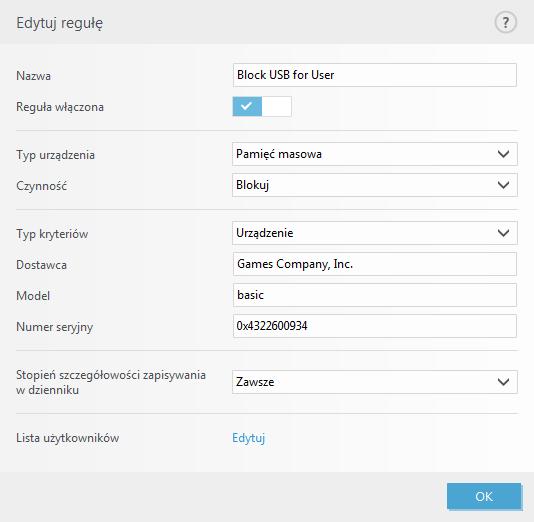Image resolution: width=534 pixels, height=522 pixels.
Task: Toggle the Reguła włączona switch
Action: [262, 106]
